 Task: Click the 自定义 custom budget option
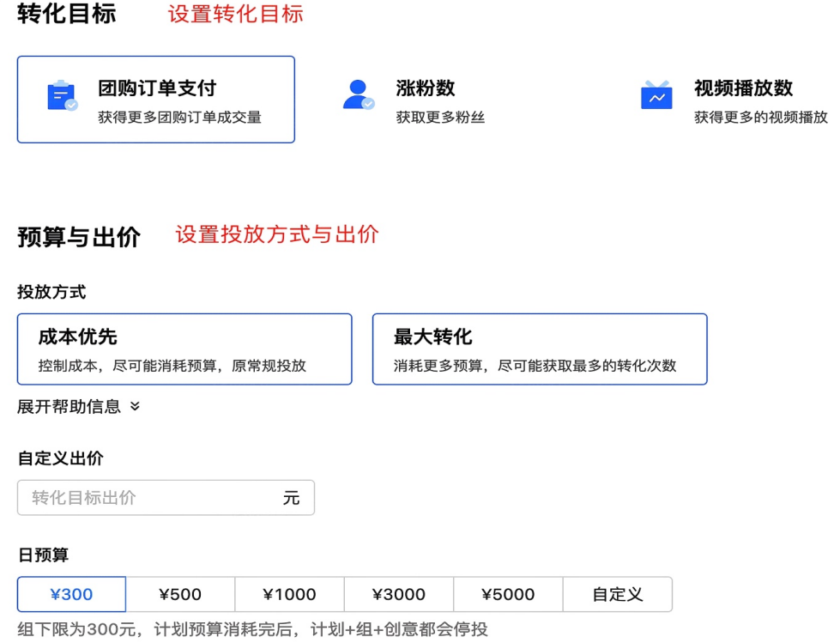click(x=617, y=593)
